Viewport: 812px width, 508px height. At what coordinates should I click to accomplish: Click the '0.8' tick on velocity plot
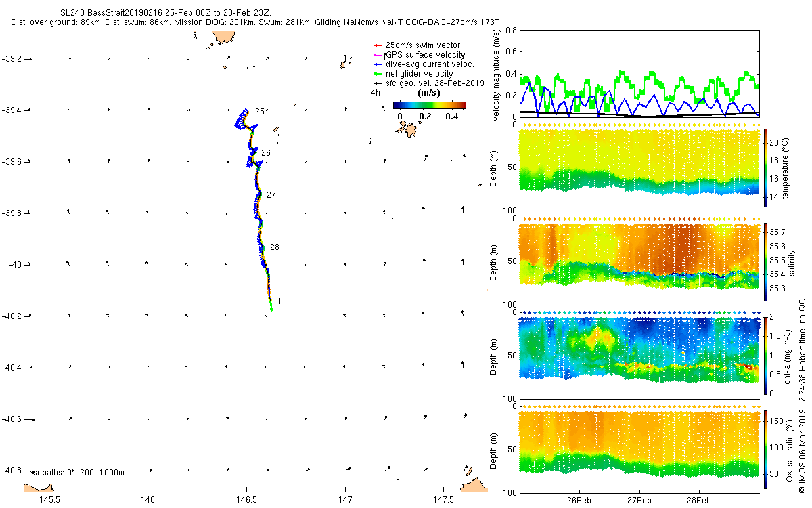(x=511, y=30)
